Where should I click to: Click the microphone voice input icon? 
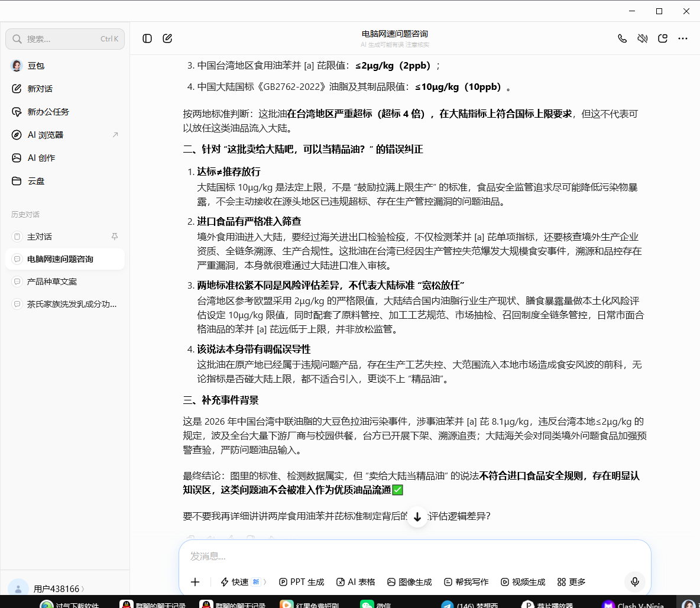(635, 581)
